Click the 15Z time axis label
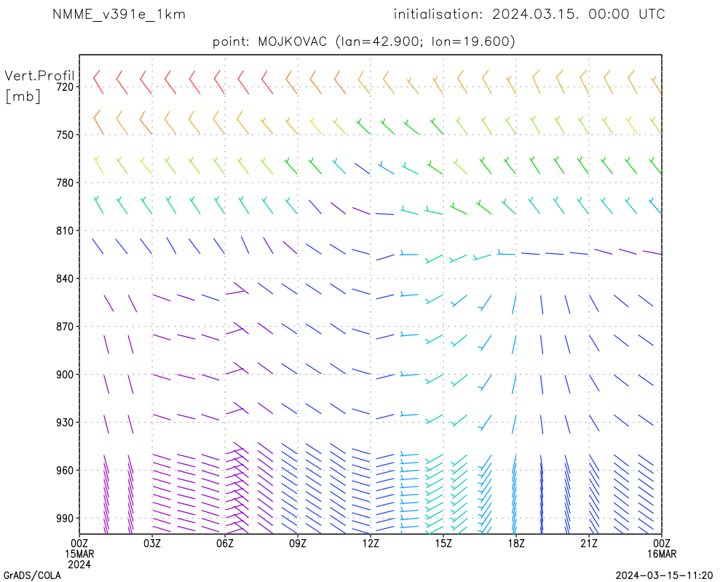The image size is (728, 582). pos(443,543)
